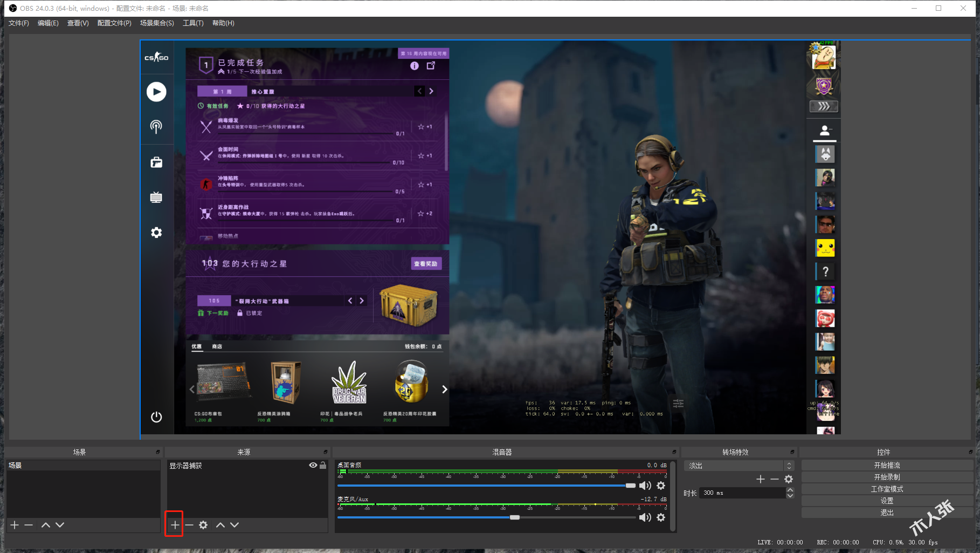Mute the 桌面音频 channel
The width and height of the screenshot is (980, 553).
645,486
